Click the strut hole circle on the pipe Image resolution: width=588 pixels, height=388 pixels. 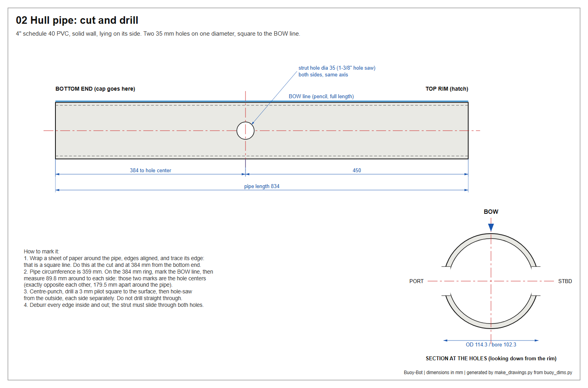point(245,131)
